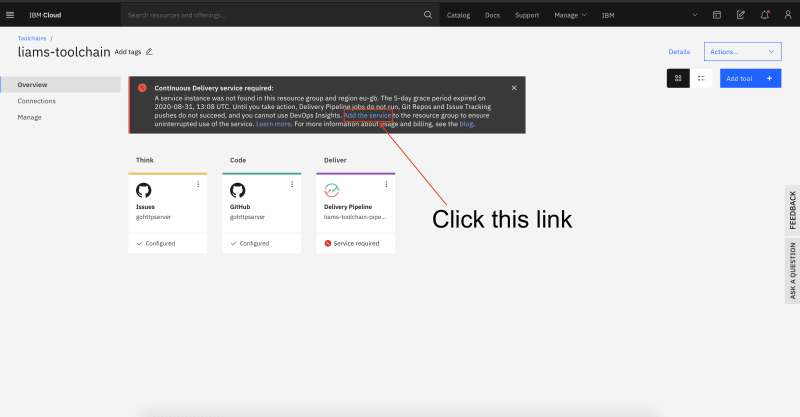Open the IBM Cloud Shell icon

click(x=717, y=15)
